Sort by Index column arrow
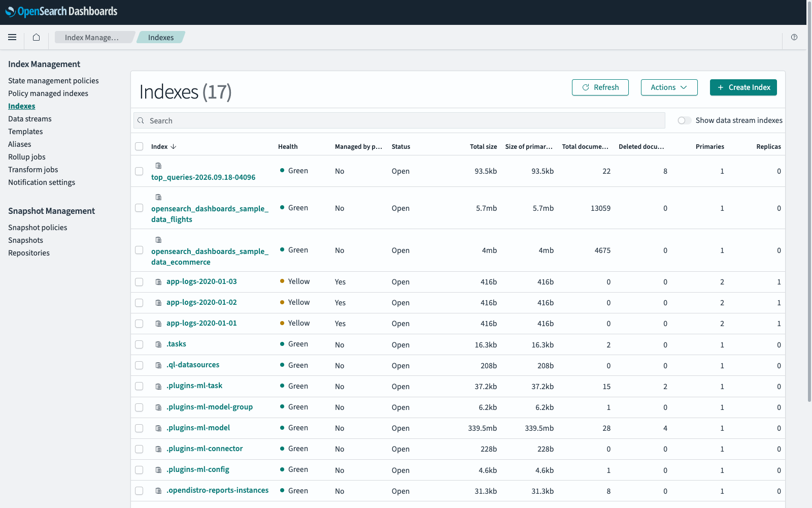Viewport: 812px width, 508px height. coord(174,146)
